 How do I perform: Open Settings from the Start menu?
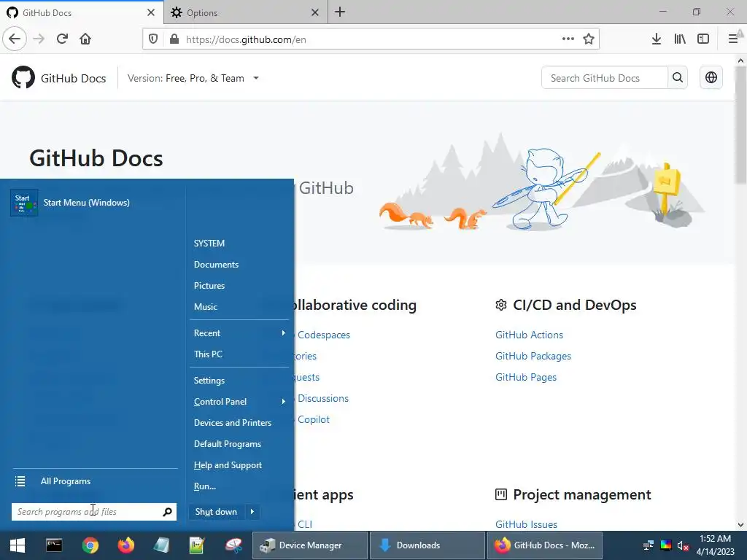coord(209,381)
